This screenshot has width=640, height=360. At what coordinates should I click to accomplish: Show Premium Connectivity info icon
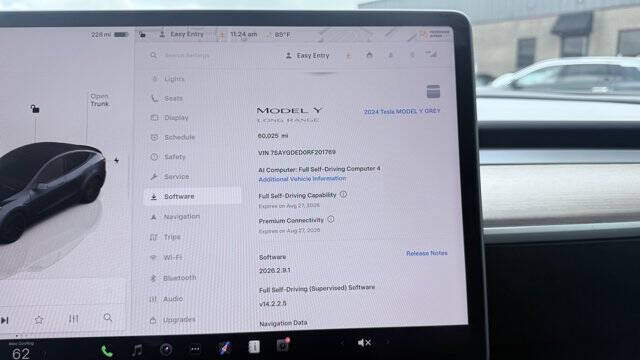click(x=331, y=219)
